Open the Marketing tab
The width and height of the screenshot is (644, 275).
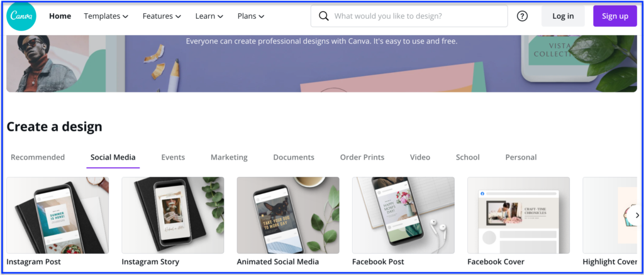click(229, 158)
